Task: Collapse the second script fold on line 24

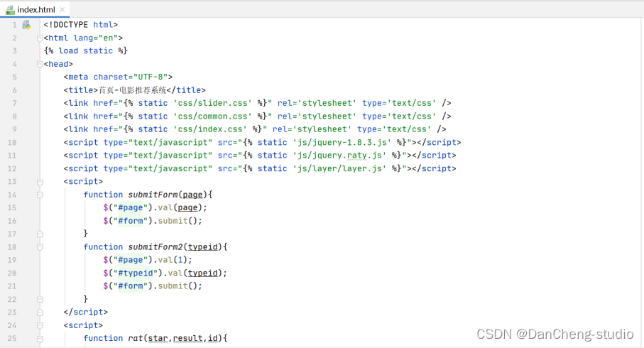Action: click(40, 325)
